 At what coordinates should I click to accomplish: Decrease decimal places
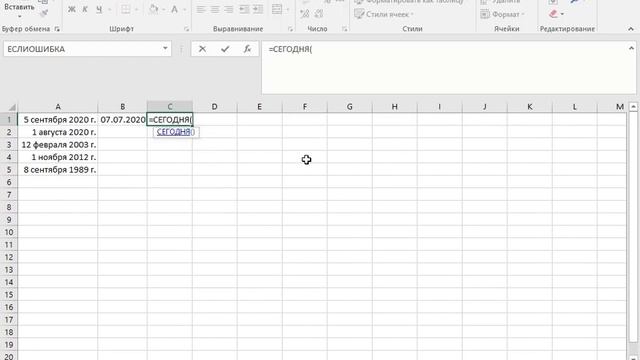pyautogui.click(x=319, y=14)
